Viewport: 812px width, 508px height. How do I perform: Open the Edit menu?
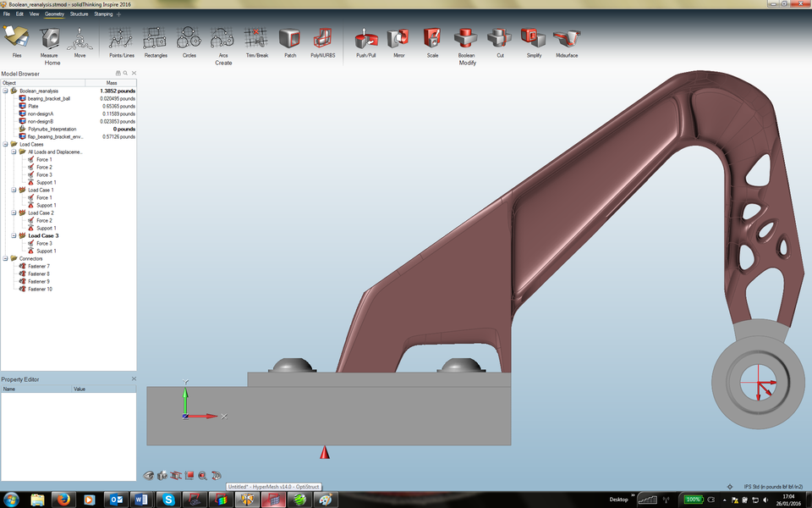(x=19, y=14)
